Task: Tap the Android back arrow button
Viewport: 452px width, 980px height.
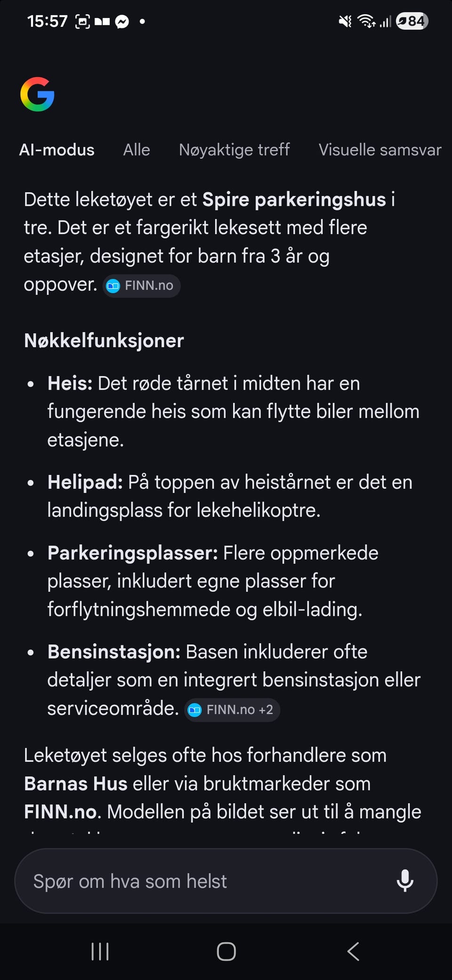Action: click(353, 951)
